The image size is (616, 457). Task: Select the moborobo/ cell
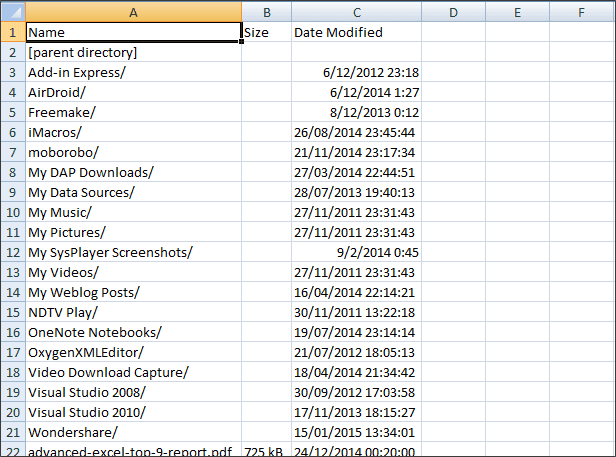(x=133, y=152)
